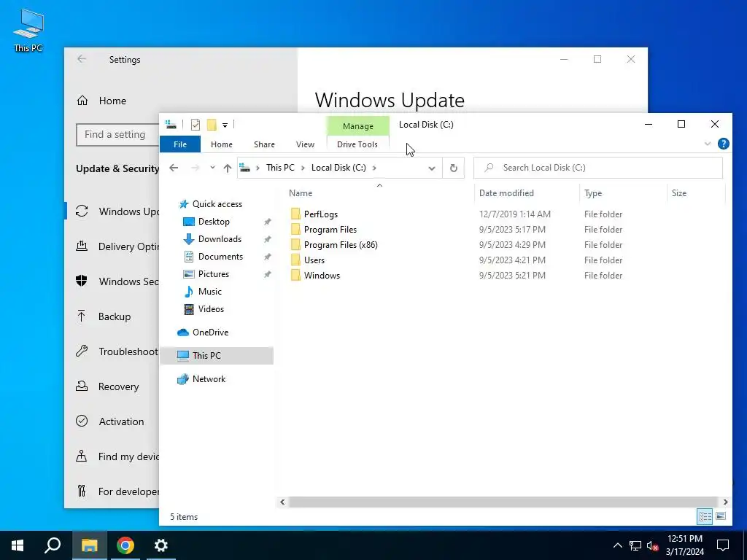The width and height of the screenshot is (747, 560).
Task: Click the horizontal scrollbar right arrow
Action: (x=725, y=502)
